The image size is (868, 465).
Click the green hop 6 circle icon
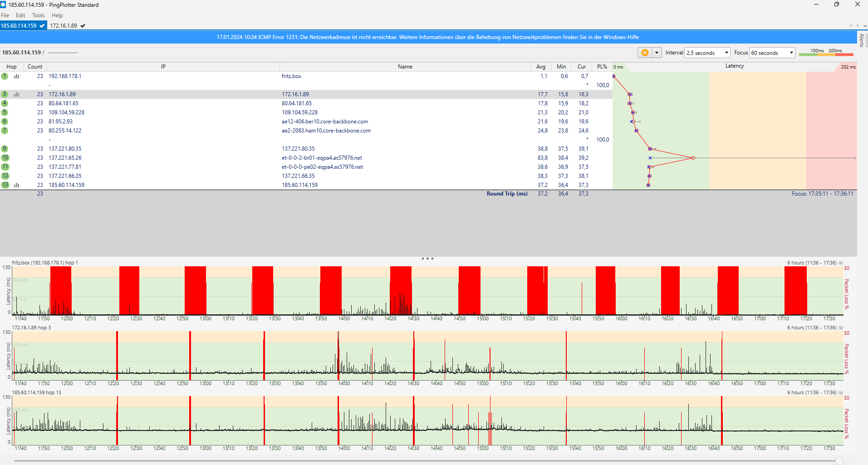coord(5,122)
